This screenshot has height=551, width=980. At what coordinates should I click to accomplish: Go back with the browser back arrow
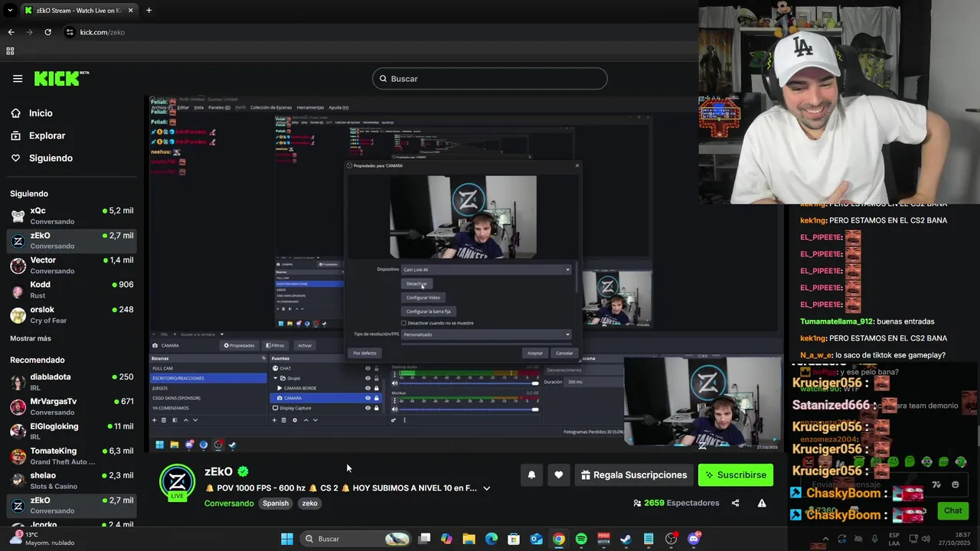pyautogui.click(x=11, y=32)
